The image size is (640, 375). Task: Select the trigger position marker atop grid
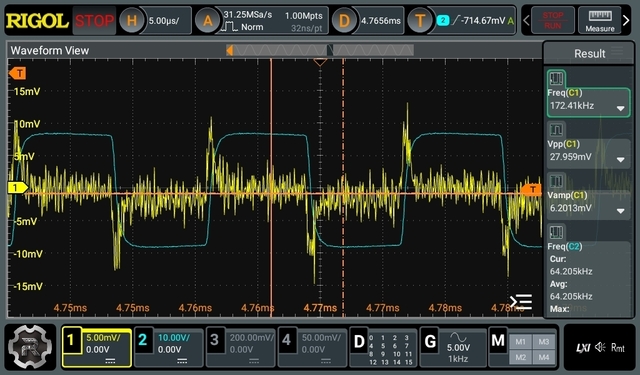pyautogui.click(x=320, y=62)
